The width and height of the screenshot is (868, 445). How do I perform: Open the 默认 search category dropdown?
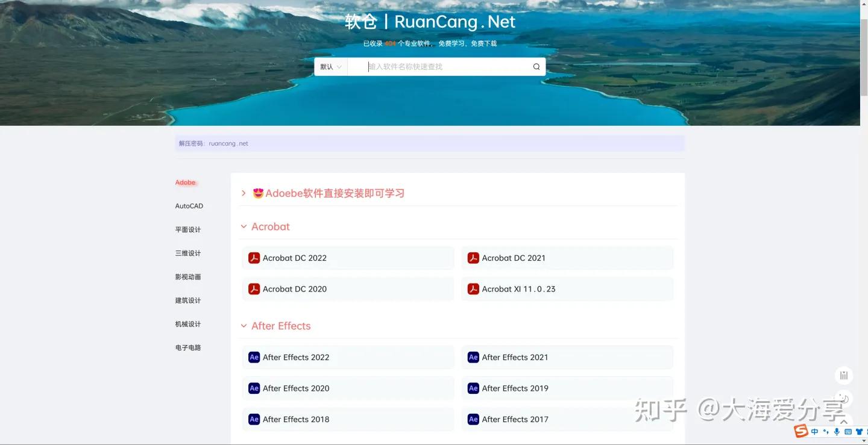coord(330,66)
